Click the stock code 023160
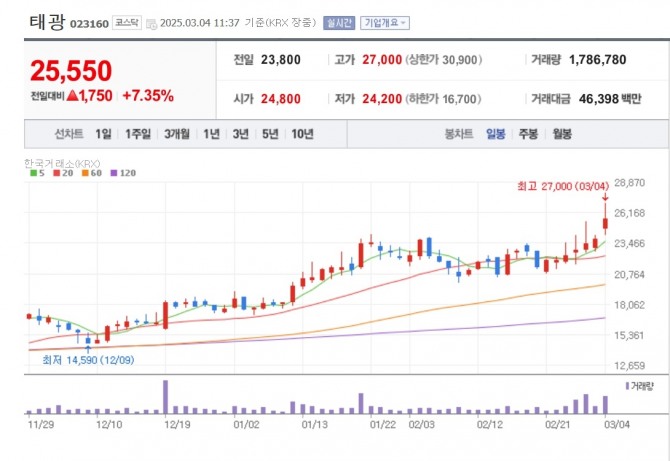Screen dimensions: 670x461 pyautogui.click(x=89, y=24)
